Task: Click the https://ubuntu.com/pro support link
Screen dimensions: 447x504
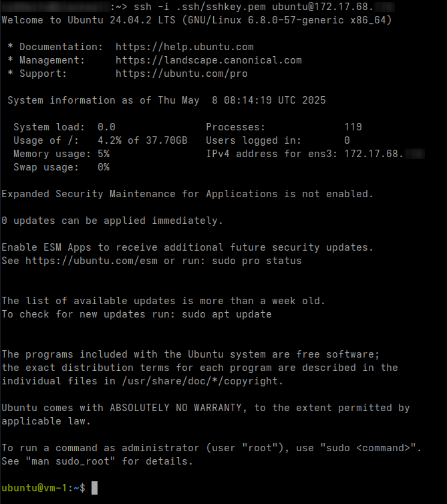Action: [x=181, y=74]
